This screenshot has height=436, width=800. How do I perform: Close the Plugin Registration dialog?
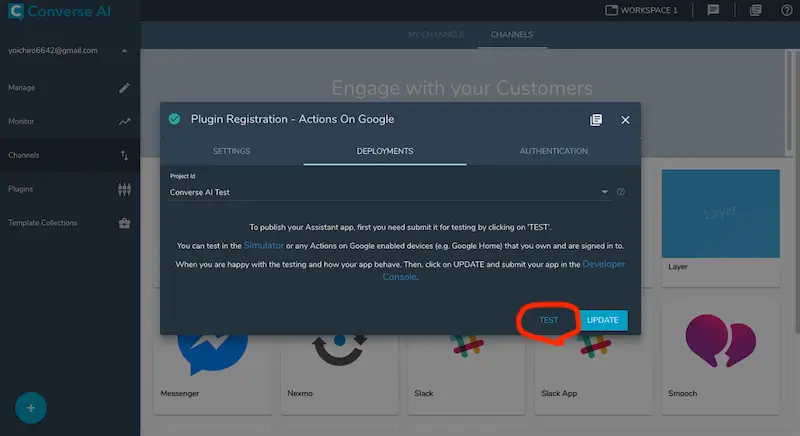click(625, 120)
